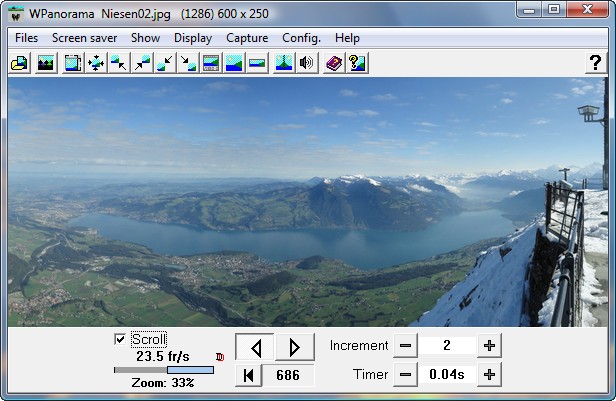The height and width of the screenshot is (401, 616).
Task: Open the Show menu
Action: point(145,38)
